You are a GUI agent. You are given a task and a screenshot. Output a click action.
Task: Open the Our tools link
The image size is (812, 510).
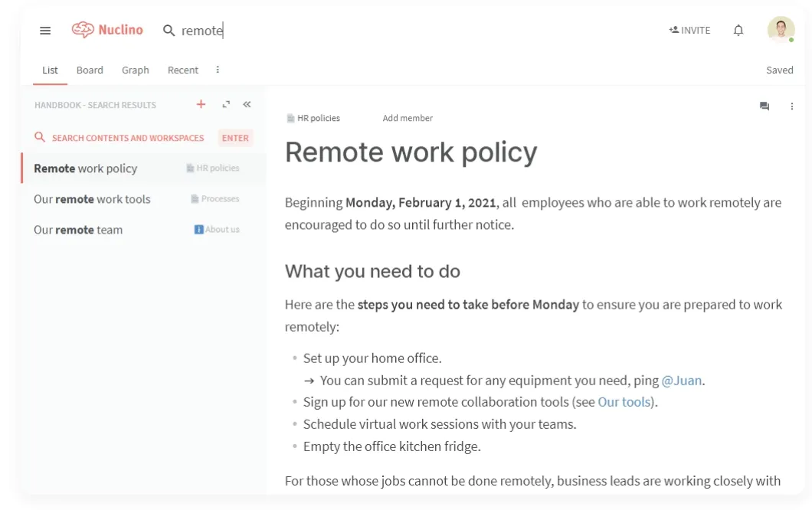[x=624, y=402]
